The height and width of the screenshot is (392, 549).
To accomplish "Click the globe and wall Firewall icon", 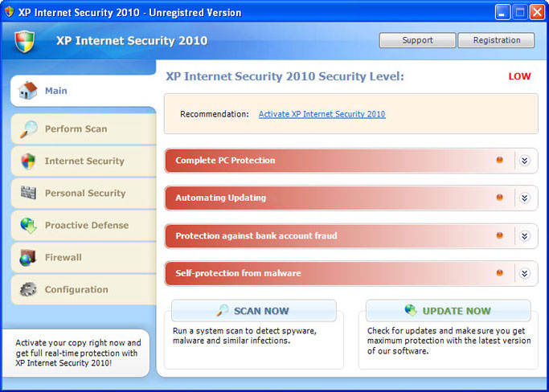I will 28,258.
